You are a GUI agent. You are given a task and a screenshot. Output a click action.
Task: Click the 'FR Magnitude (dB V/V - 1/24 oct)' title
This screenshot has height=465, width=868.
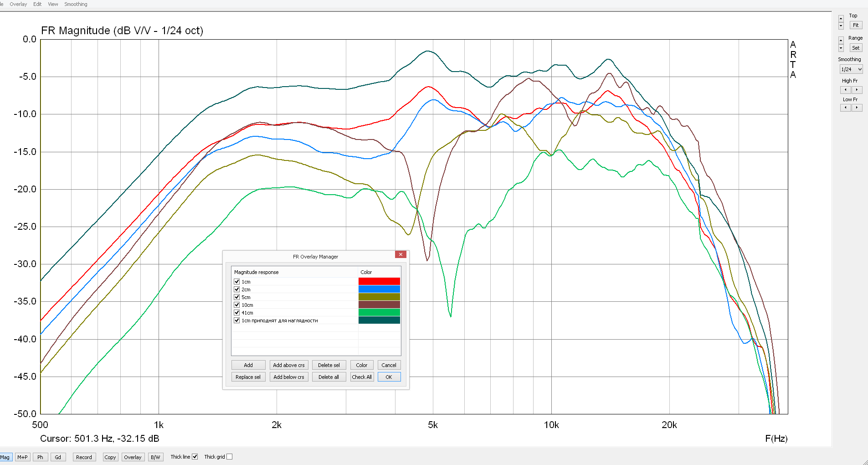pos(122,31)
